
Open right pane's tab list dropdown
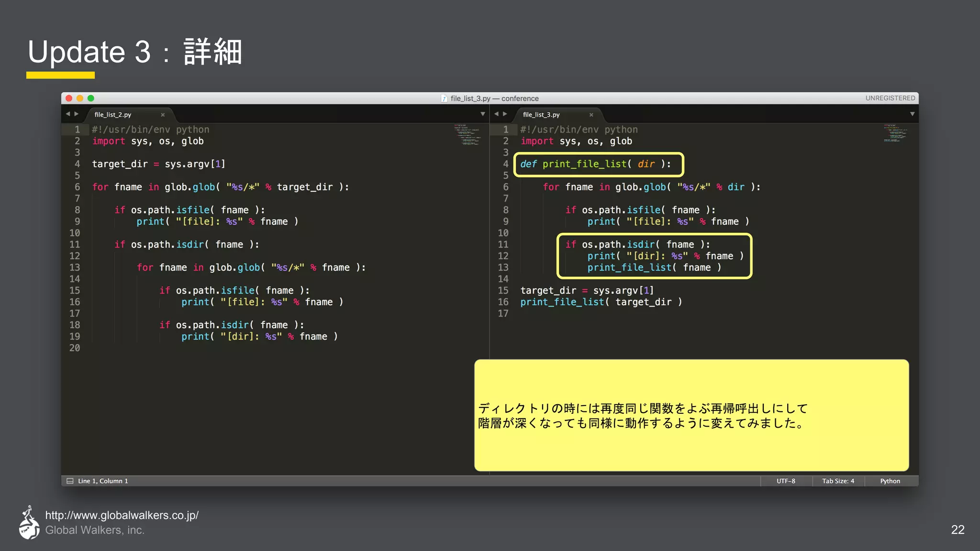coord(912,114)
